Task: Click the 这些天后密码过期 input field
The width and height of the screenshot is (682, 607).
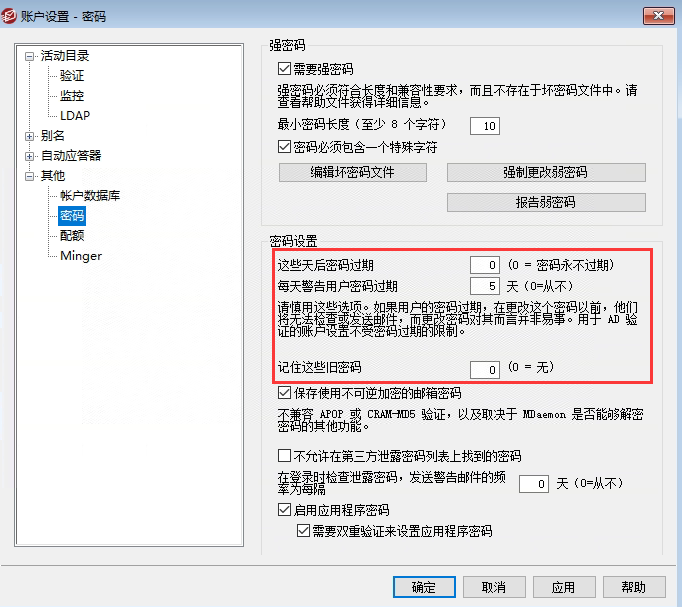Action: click(485, 265)
